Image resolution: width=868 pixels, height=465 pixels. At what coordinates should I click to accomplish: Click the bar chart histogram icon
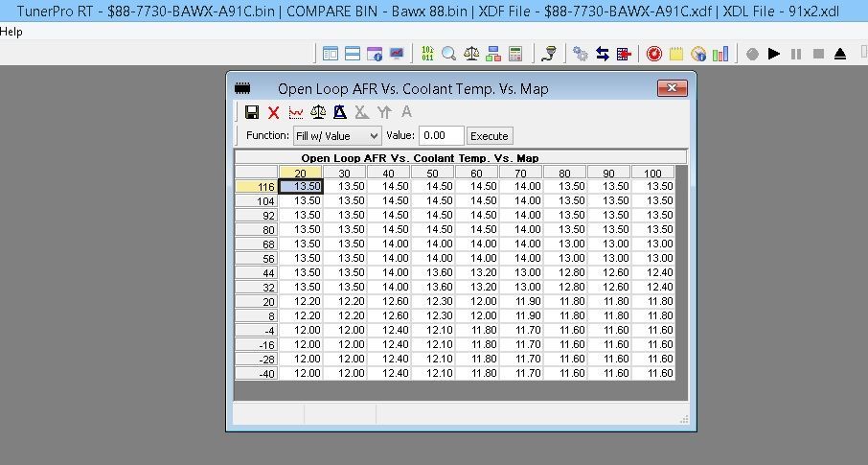[x=720, y=54]
